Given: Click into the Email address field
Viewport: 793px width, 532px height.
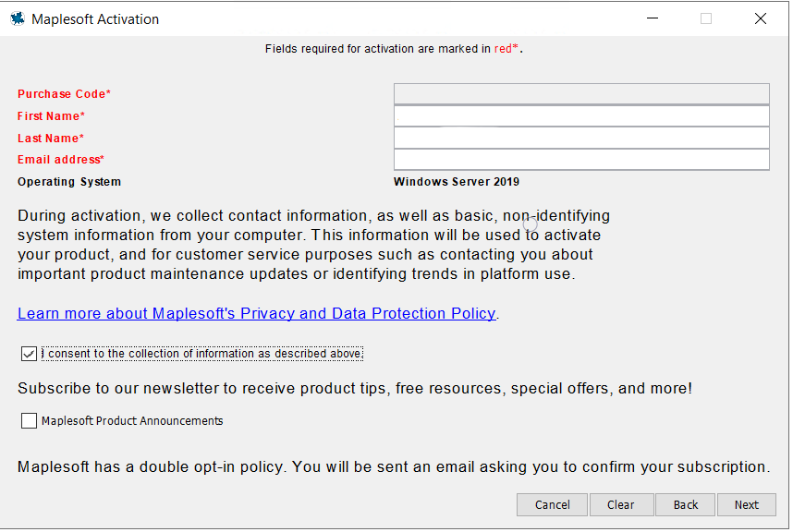Looking at the screenshot, I should (x=581, y=160).
